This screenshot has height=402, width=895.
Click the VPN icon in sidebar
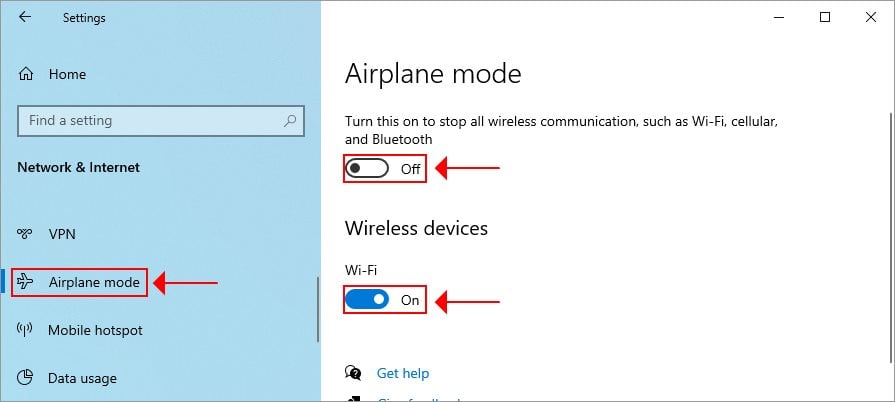(x=25, y=234)
